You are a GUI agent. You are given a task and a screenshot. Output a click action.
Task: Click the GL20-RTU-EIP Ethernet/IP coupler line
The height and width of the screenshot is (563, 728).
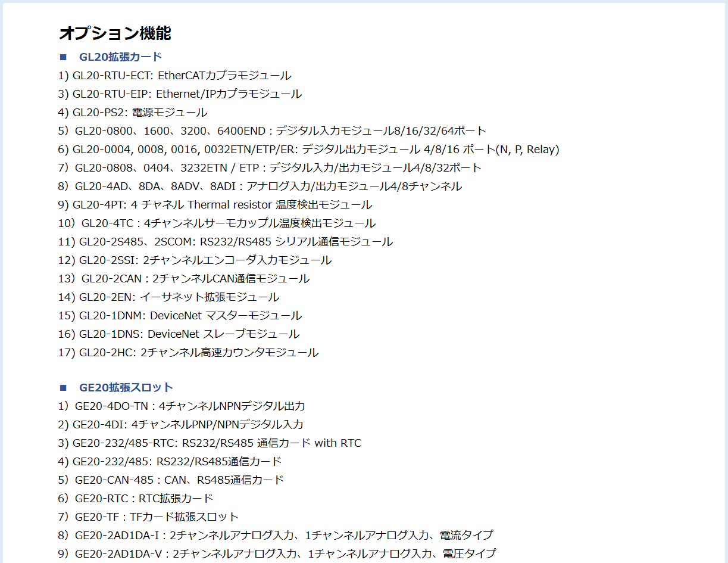tap(180, 94)
